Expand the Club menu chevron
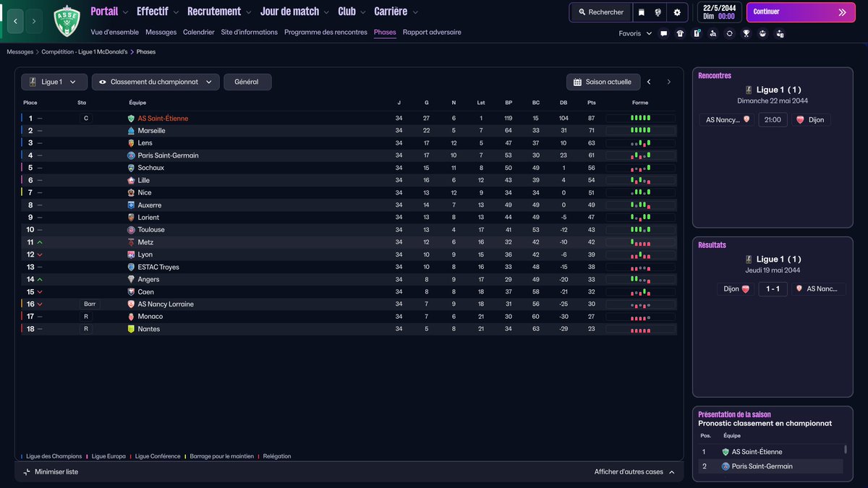 [364, 12]
